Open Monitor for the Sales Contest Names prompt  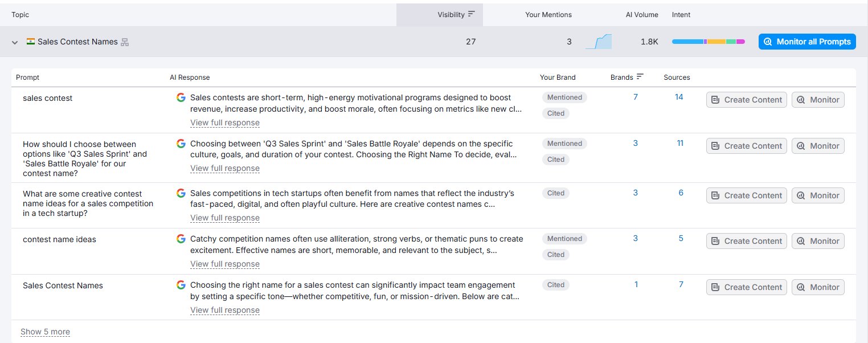(818, 287)
